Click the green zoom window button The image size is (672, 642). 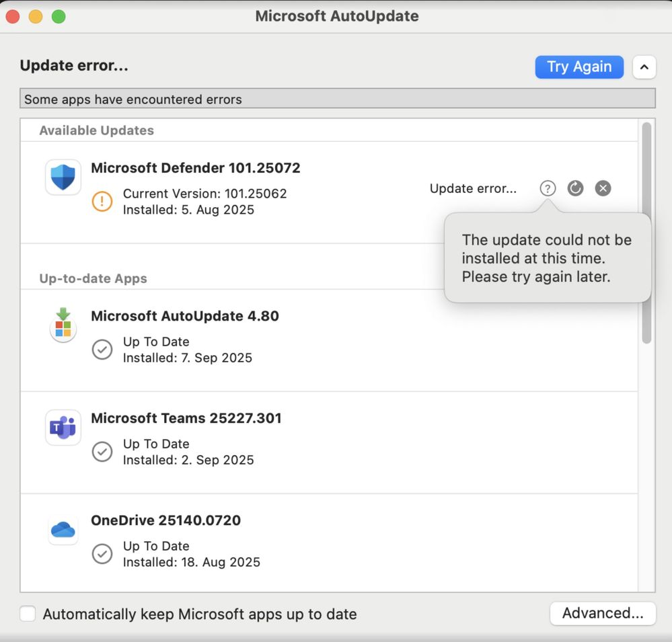59,17
